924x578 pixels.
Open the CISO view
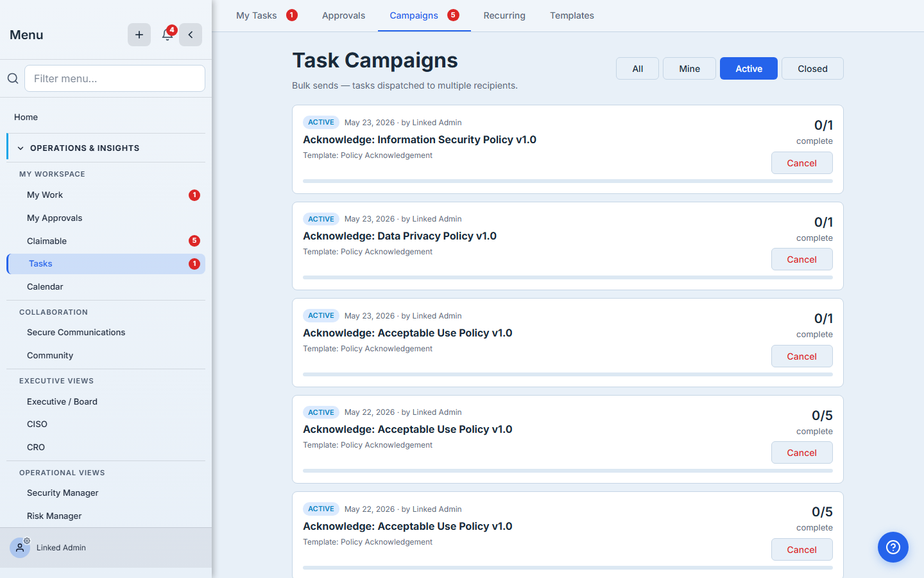[106, 425]
